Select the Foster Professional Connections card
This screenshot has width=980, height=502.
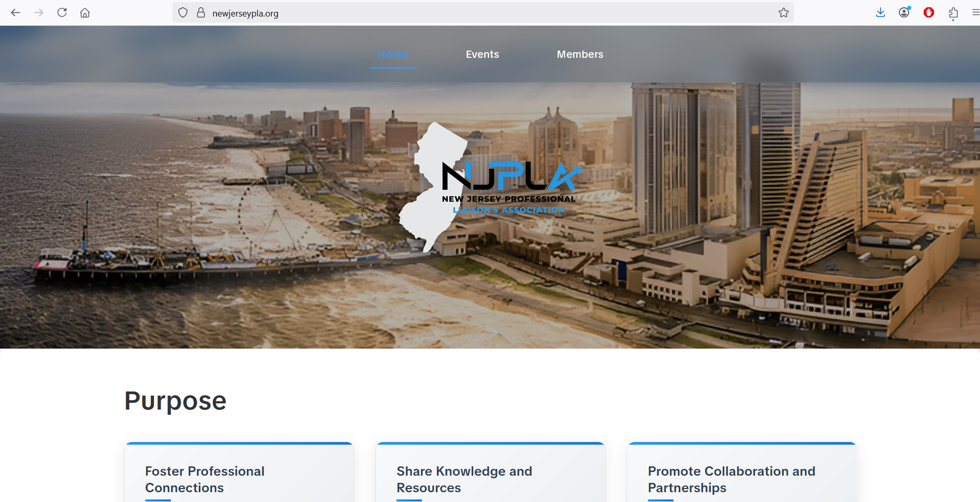239,475
